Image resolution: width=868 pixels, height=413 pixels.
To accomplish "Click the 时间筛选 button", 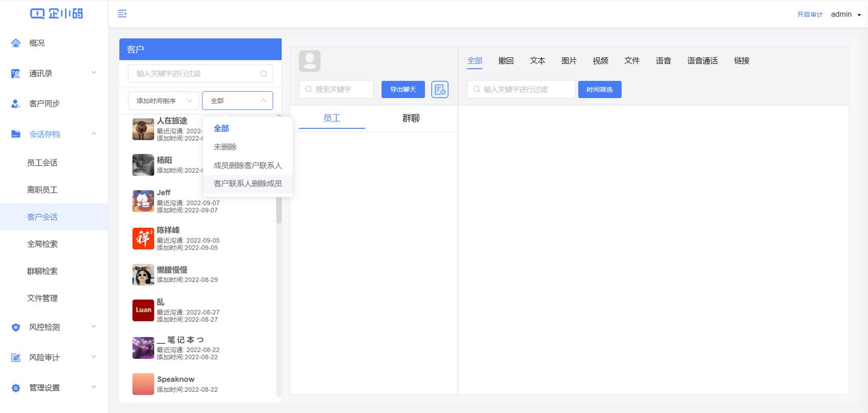I will click(599, 89).
